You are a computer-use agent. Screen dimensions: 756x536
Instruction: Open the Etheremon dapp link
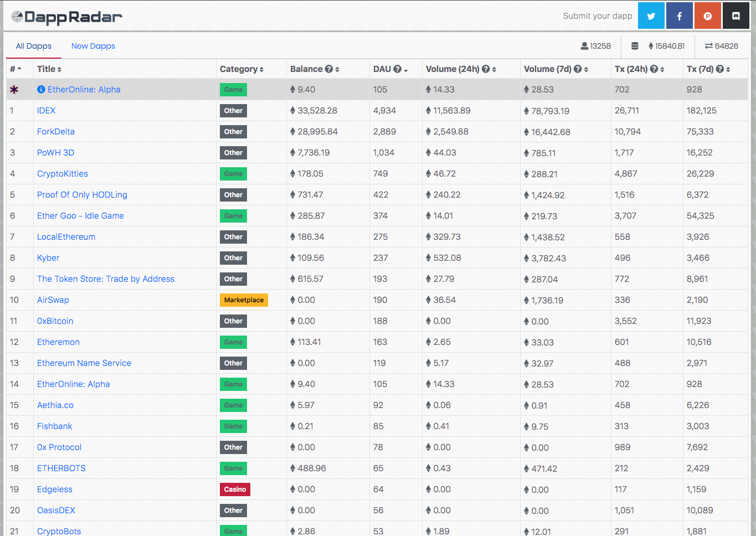click(x=58, y=342)
